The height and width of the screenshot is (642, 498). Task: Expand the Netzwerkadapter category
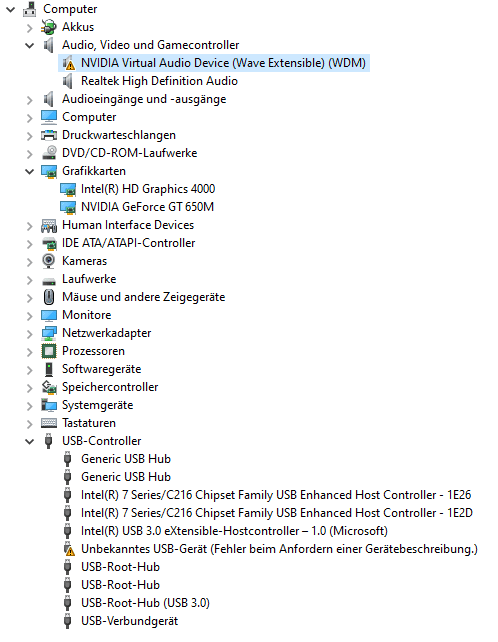point(29,334)
